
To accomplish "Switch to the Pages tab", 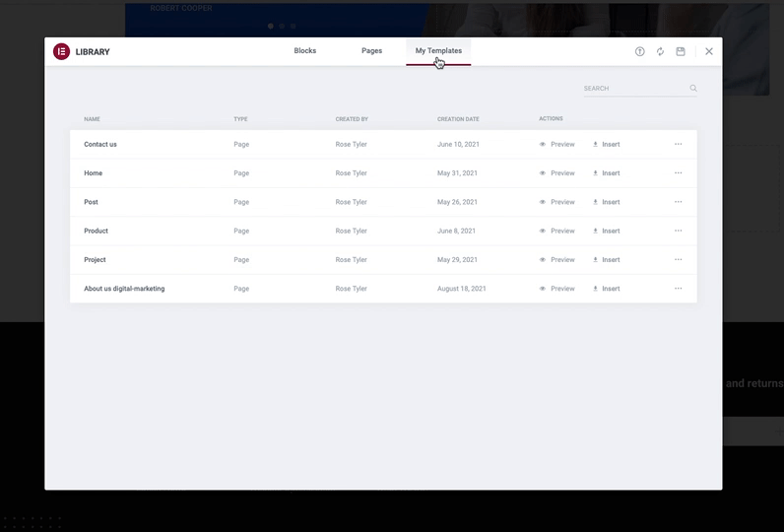I will click(x=371, y=51).
